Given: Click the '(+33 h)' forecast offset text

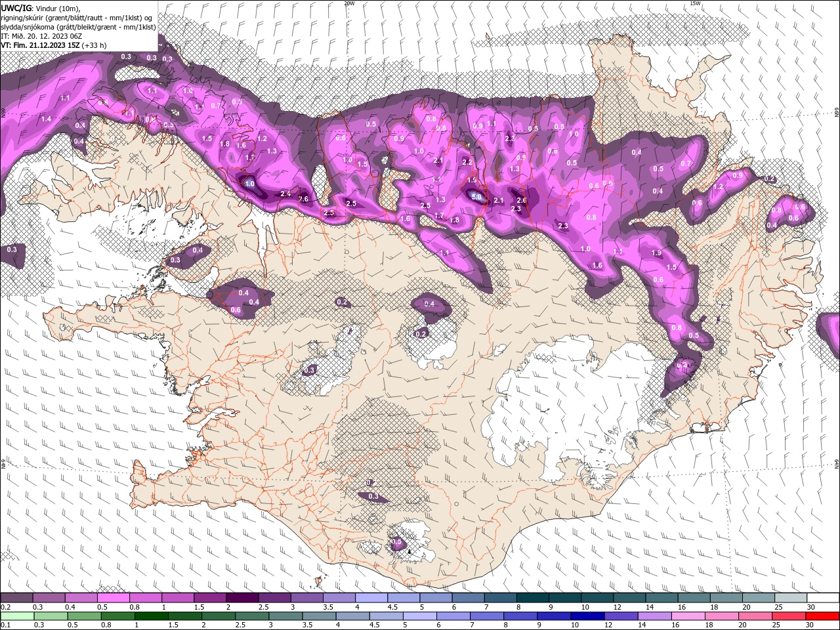Looking at the screenshot, I should click(94, 45).
